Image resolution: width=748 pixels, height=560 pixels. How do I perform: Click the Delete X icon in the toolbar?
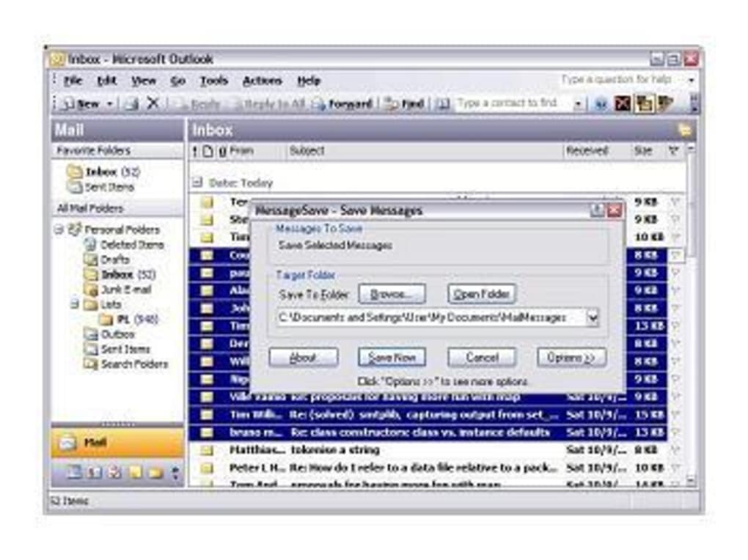click(153, 103)
